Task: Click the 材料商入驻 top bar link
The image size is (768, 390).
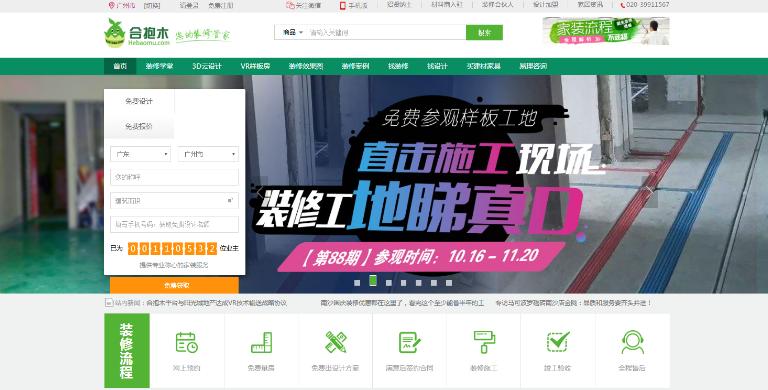Action: tap(447, 4)
